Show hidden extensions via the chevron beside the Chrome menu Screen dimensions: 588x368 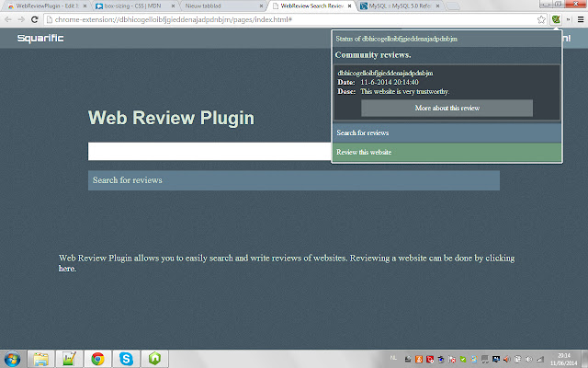click(x=569, y=19)
